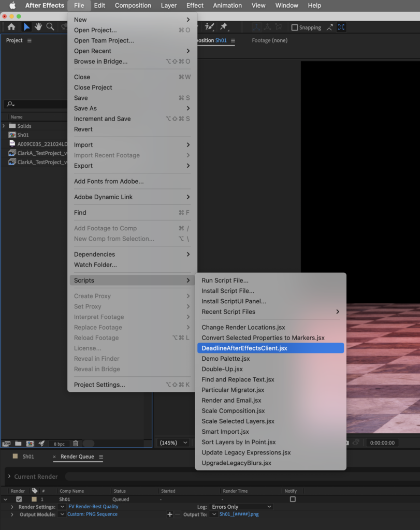Open the Render Settings template dropdown
This screenshot has width=420, height=530.
tap(62, 507)
